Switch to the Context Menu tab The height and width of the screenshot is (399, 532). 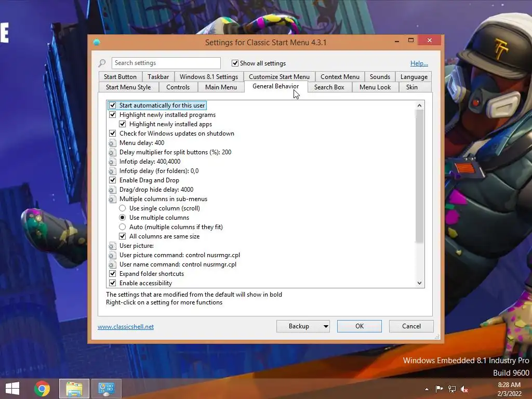(340, 77)
